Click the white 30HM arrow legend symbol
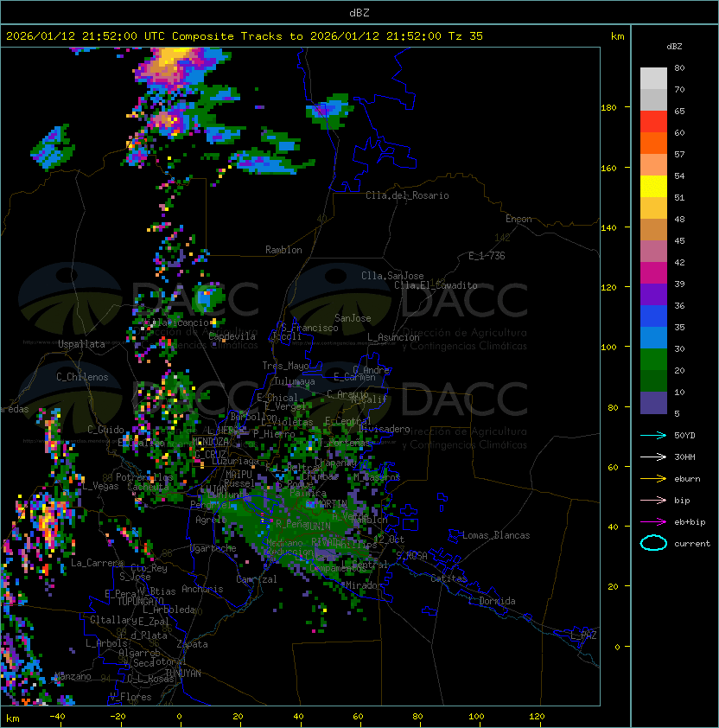This screenshot has height=728, width=719. click(x=653, y=457)
